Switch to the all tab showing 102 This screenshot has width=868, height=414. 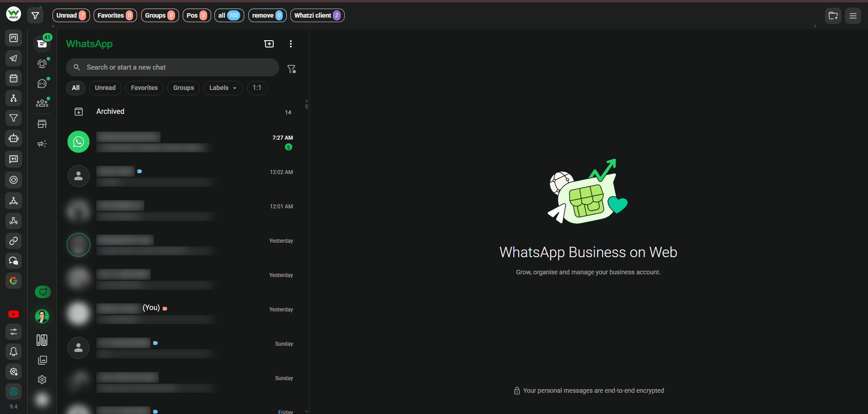pos(229,15)
